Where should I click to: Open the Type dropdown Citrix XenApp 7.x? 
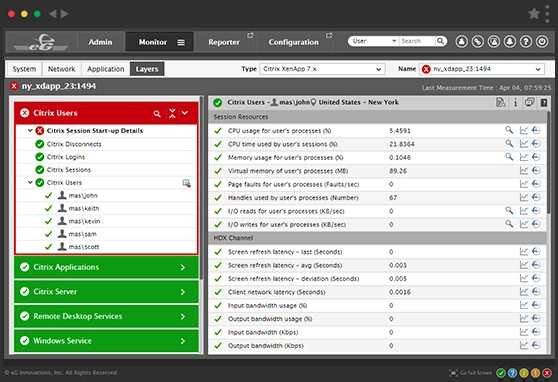click(x=322, y=69)
